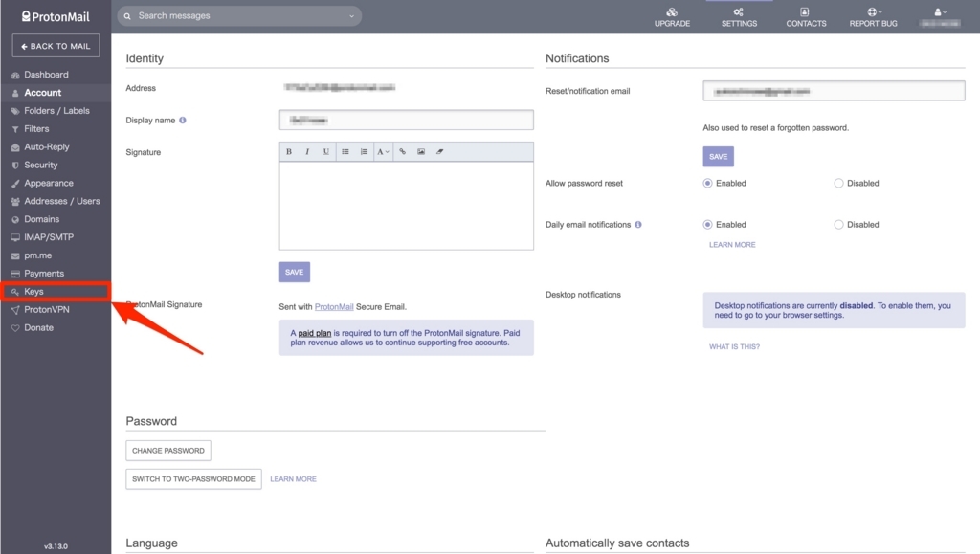Save the signature with the SAVE button
This screenshot has height=554, width=980.
click(x=295, y=272)
